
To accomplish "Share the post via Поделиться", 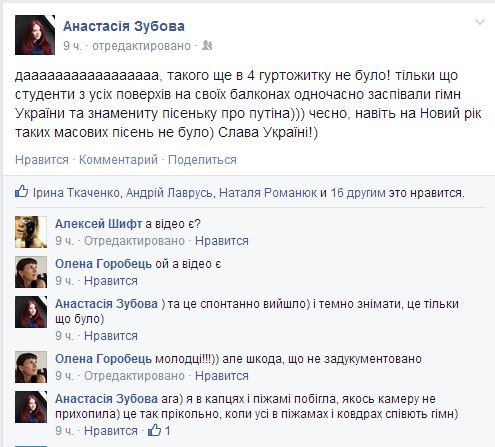I will click(202, 160).
